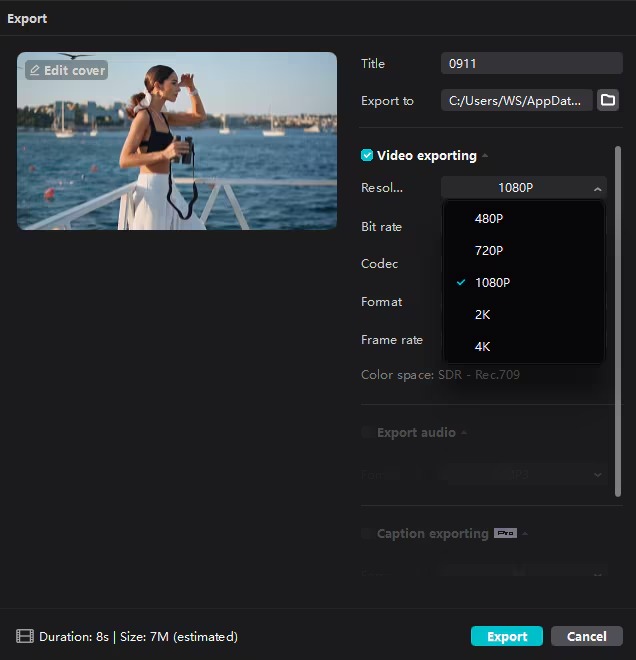
Task: Collapse the Video exporting section arrow
Action: (x=485, y=155)
